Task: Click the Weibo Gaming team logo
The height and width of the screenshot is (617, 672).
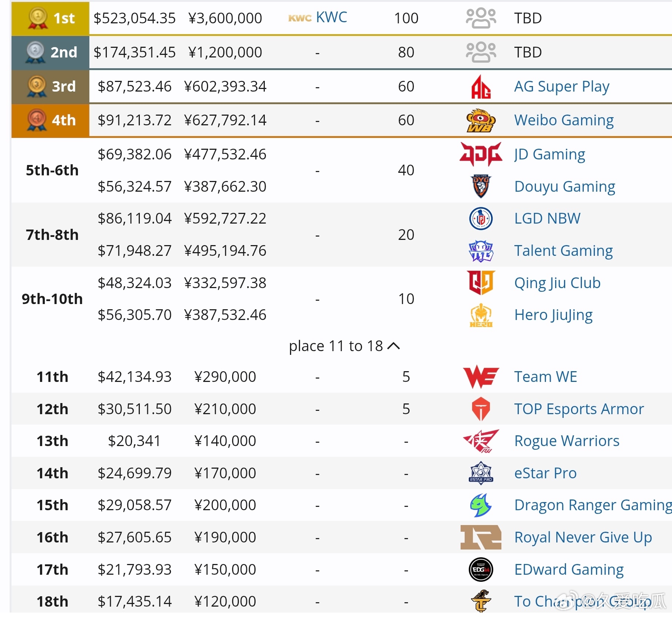Action: (481, 121)
